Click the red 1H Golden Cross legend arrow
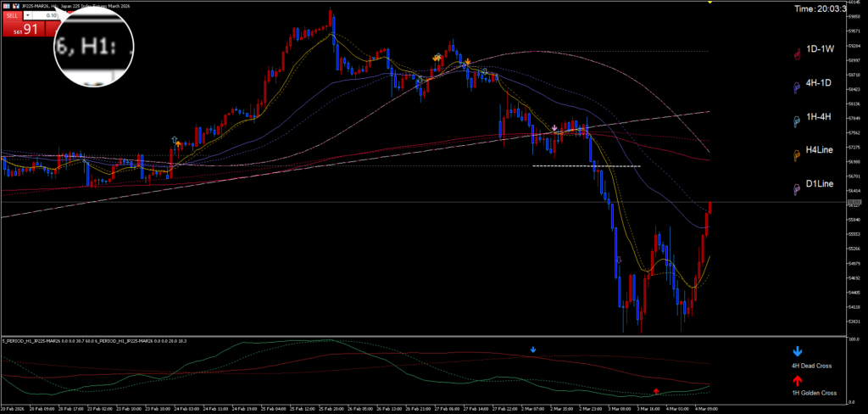The width and height of the screenshot is (868, 414). [x=797, y=381]
